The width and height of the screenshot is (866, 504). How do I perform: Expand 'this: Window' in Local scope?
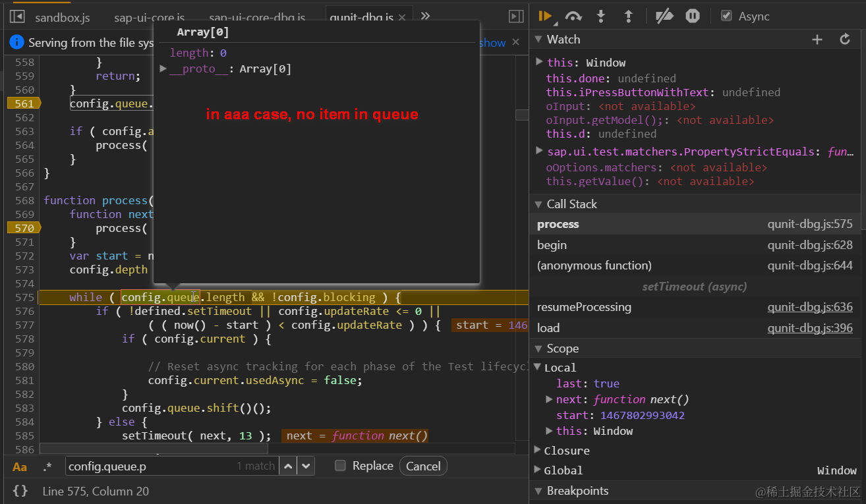point(550,431)
